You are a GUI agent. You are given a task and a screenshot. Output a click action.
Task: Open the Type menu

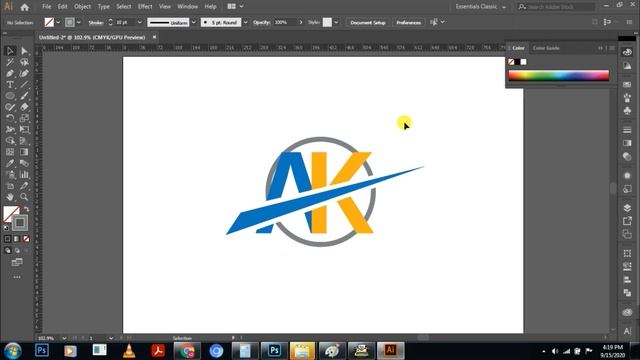[x=104, y=7]
